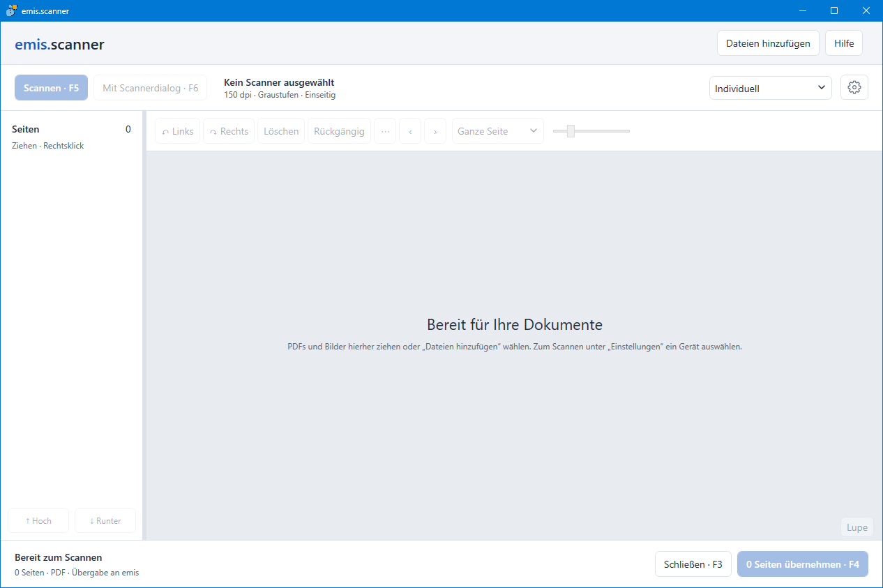Click the emis.scanner logo text

[59, 45]
